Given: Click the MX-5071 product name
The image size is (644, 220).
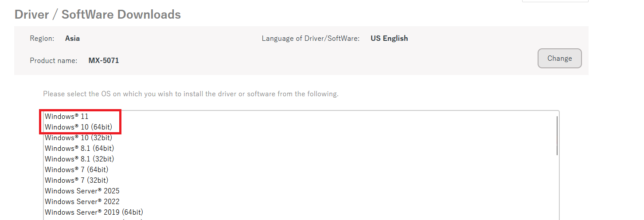Looking at the screenshot, I should 104,60.
